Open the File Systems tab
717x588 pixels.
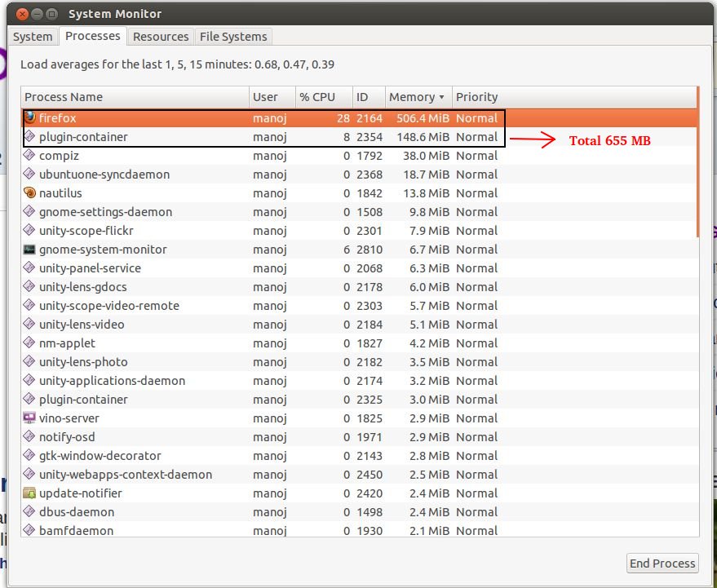click(235, 36)
